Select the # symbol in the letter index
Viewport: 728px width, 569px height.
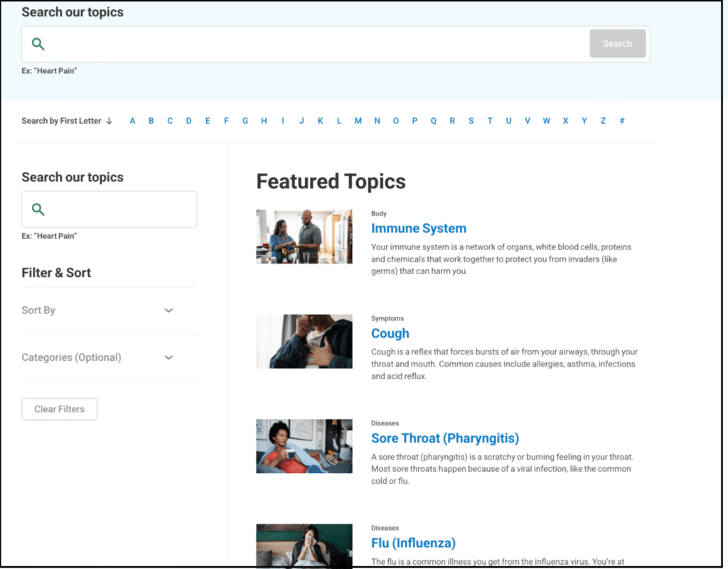click(x=622, y=121)
